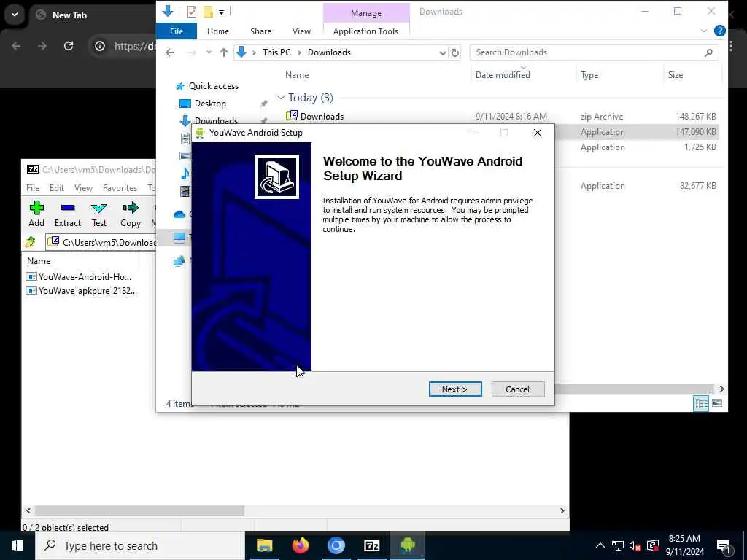Sort by Size column in Explorer

(675, 75)
